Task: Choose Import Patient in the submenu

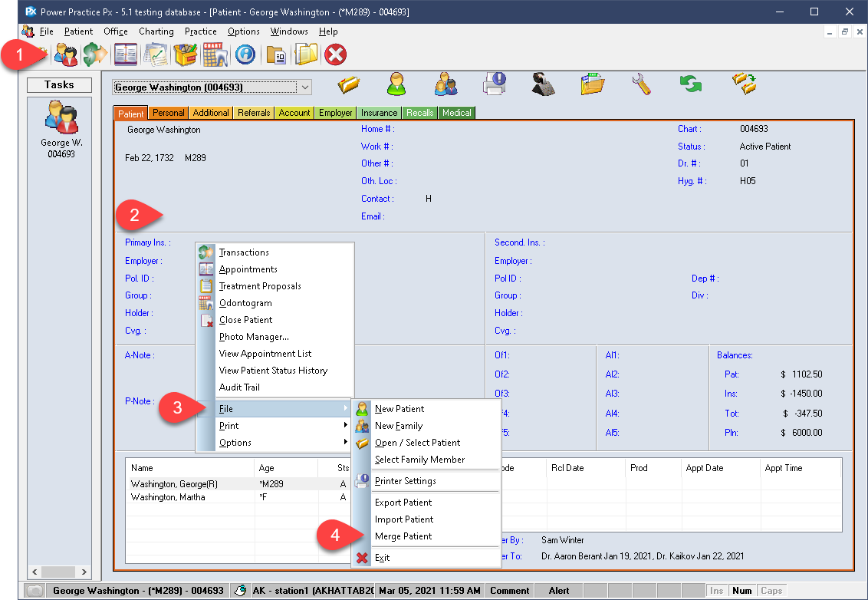Action: [x=426, y=519]
